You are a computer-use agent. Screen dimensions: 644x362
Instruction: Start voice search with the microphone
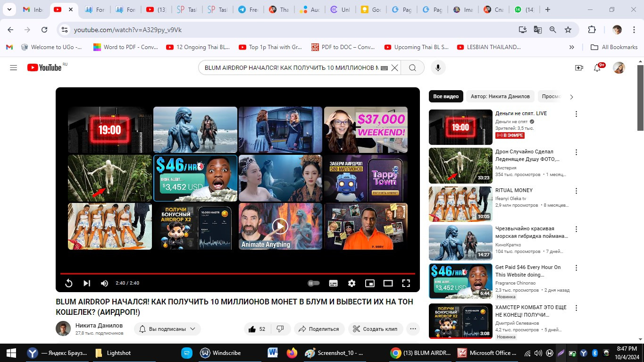pos(438,67)
